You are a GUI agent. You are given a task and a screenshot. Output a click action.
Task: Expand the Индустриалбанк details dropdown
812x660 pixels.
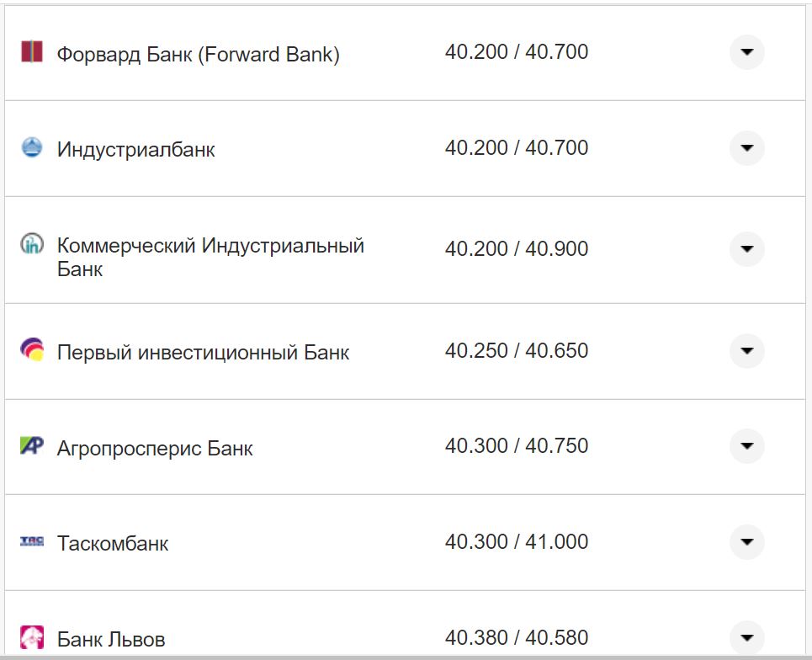[x=746, y=148]
